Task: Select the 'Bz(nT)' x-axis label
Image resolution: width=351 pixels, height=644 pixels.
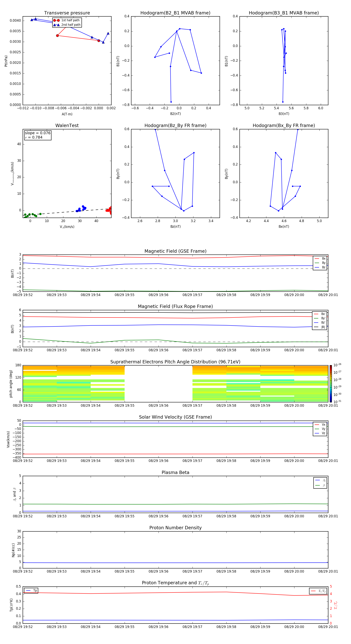Action: coord(175,227)
